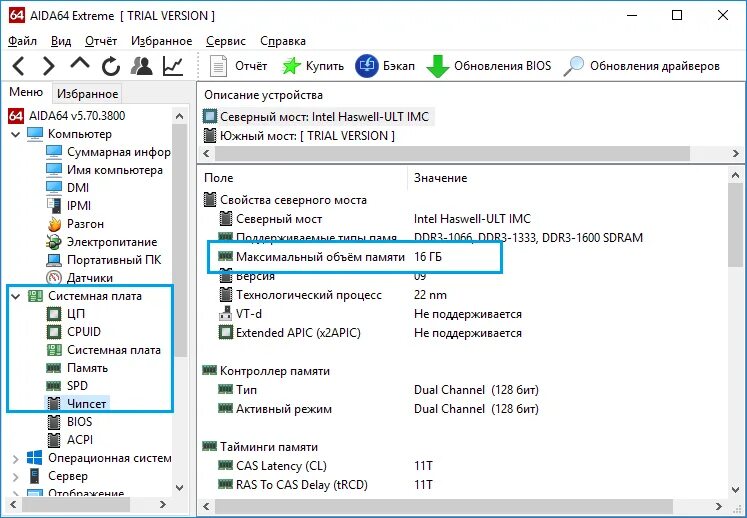Collapse the Компьютер tree node
The height and width of the screenshot is (518, 747).
pyautogui.click(x=16, y=134)
